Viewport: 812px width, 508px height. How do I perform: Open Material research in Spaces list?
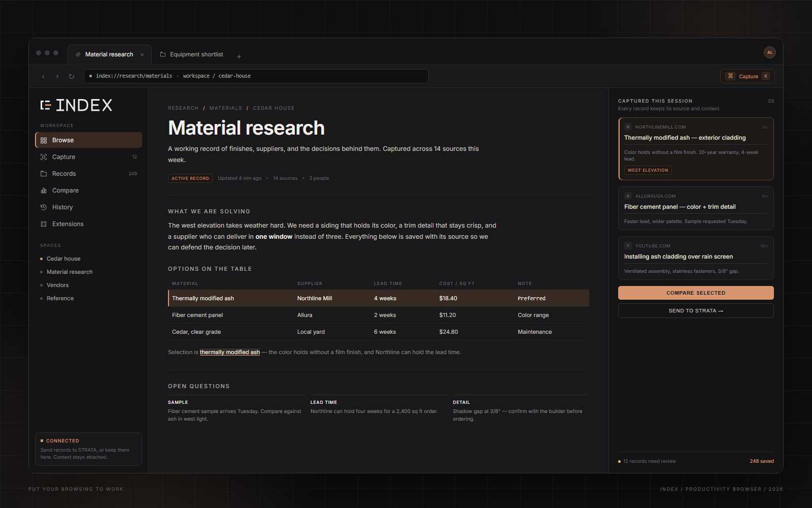[70, 272]
